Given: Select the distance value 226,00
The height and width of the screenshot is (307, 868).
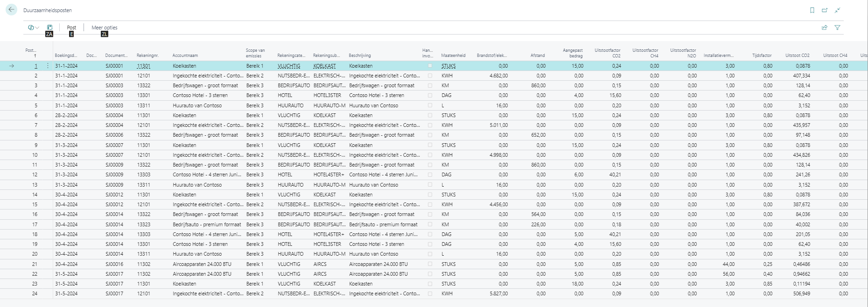Looking at the screenshot, I should [538, 224].
